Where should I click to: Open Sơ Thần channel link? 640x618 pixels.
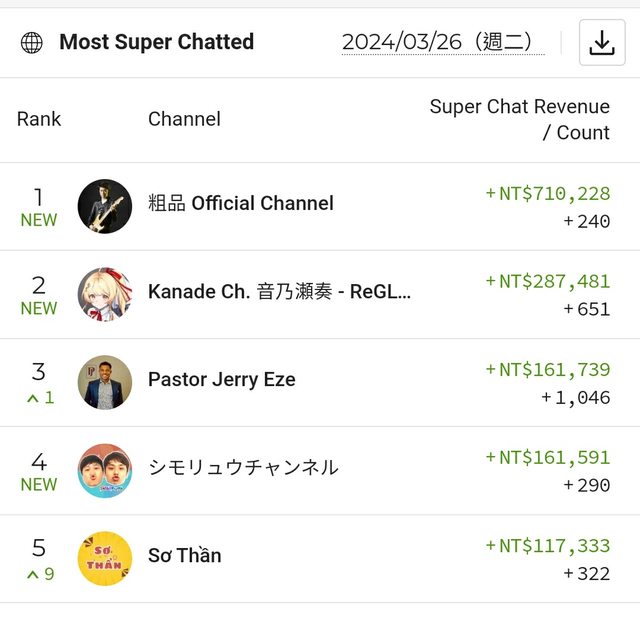[184, 556]
